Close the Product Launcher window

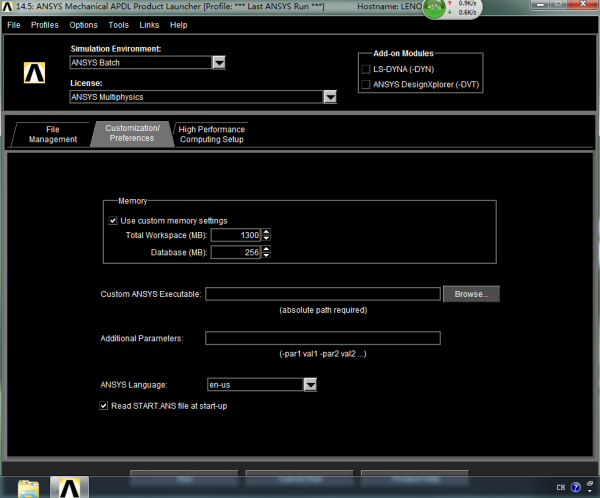(x=583, y=5)
